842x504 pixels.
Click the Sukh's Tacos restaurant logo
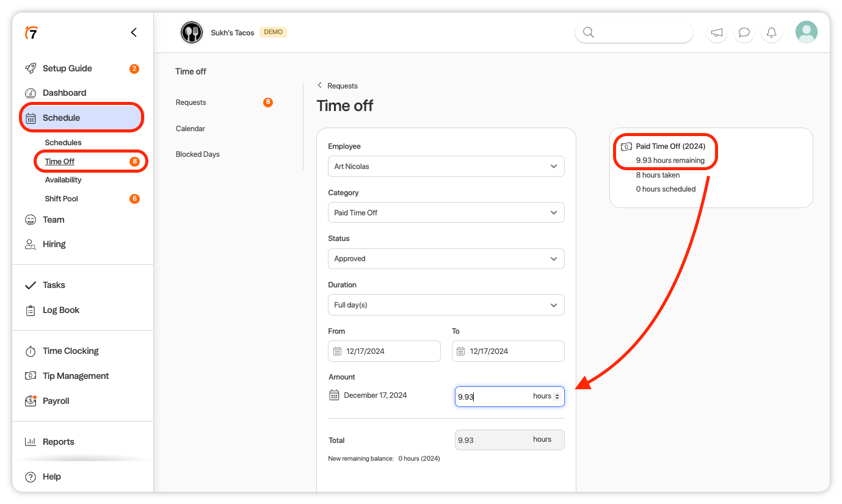(x=192, y=32)
